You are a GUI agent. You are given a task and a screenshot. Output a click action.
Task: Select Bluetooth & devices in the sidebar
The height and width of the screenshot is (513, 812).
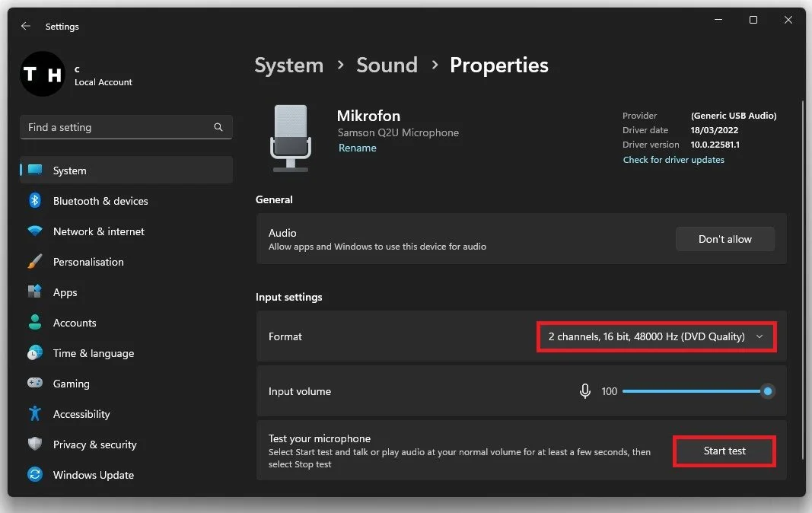point(99,200)
